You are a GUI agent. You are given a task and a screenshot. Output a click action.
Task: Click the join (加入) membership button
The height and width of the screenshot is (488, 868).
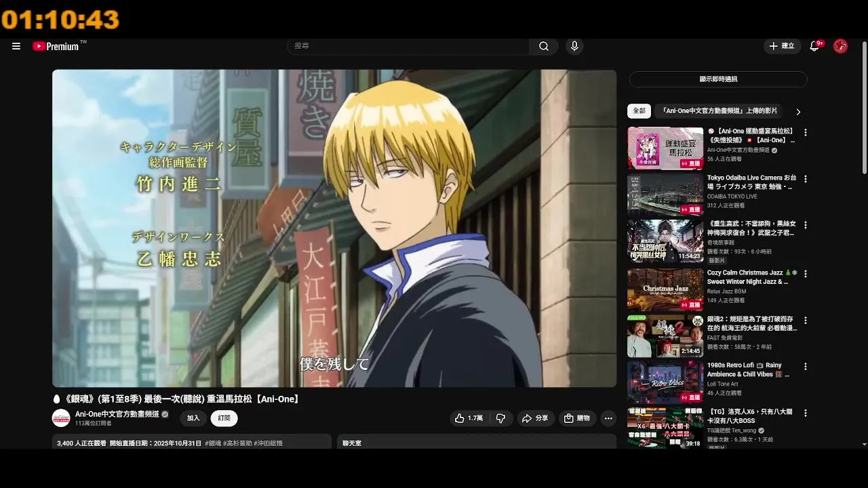click(x=193, y=418)
